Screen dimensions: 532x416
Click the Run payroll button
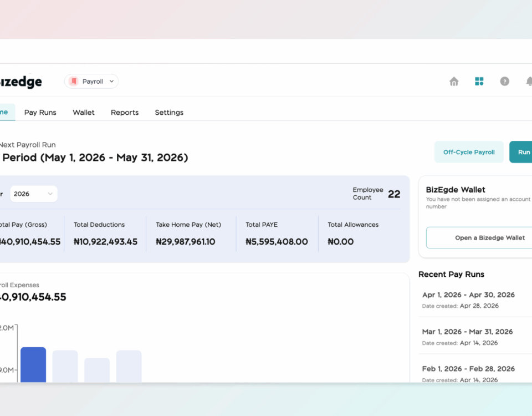click(x=521, y=152)
